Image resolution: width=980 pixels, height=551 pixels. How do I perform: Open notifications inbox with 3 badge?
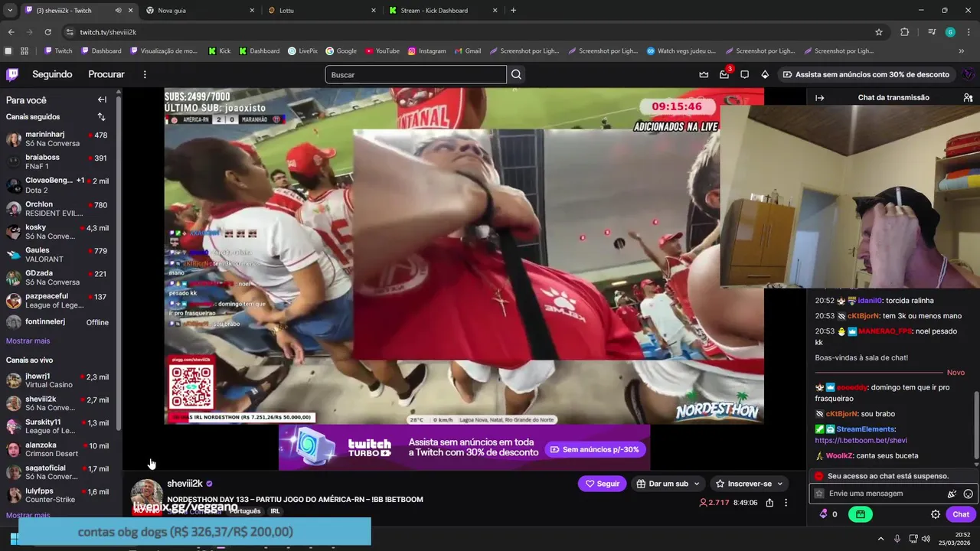[724, 74]
